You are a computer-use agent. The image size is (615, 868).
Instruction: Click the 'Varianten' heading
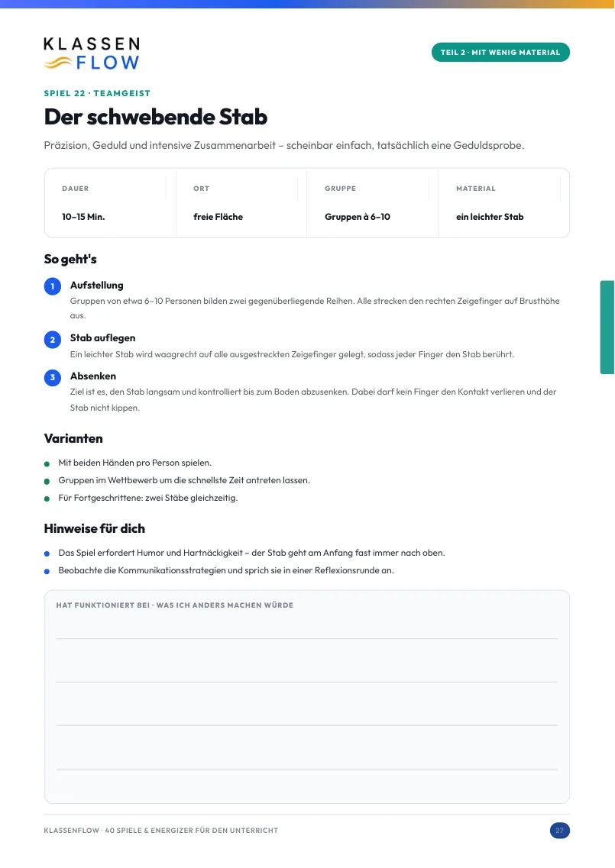pyautogui.click(x=73, y=438)
